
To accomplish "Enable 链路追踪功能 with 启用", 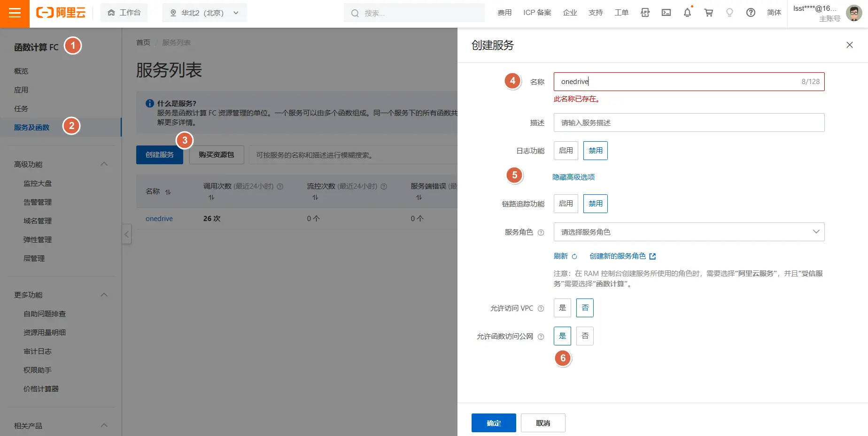I will tap(566, 204).
